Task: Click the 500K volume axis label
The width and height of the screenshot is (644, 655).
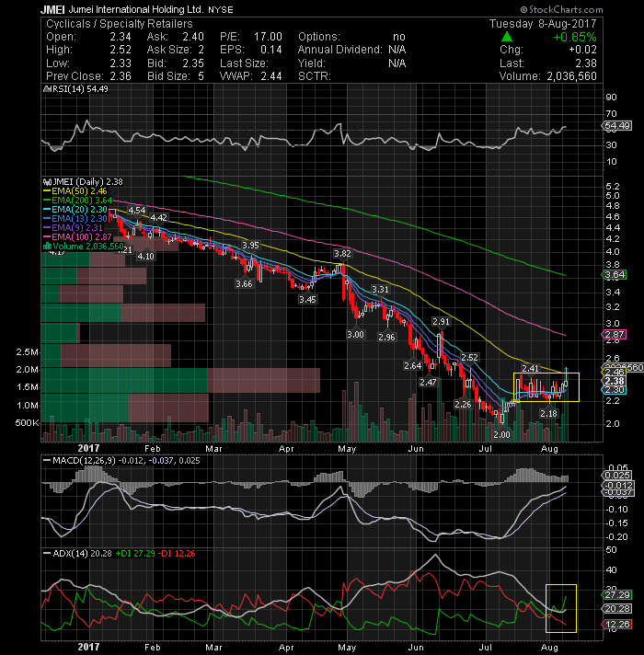Action: click(27, 423)
